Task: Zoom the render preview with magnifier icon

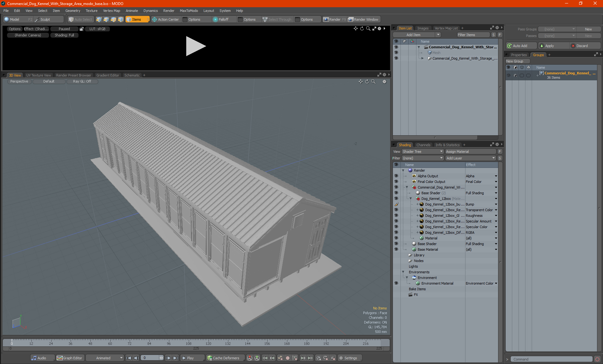Action: (368, 29)
